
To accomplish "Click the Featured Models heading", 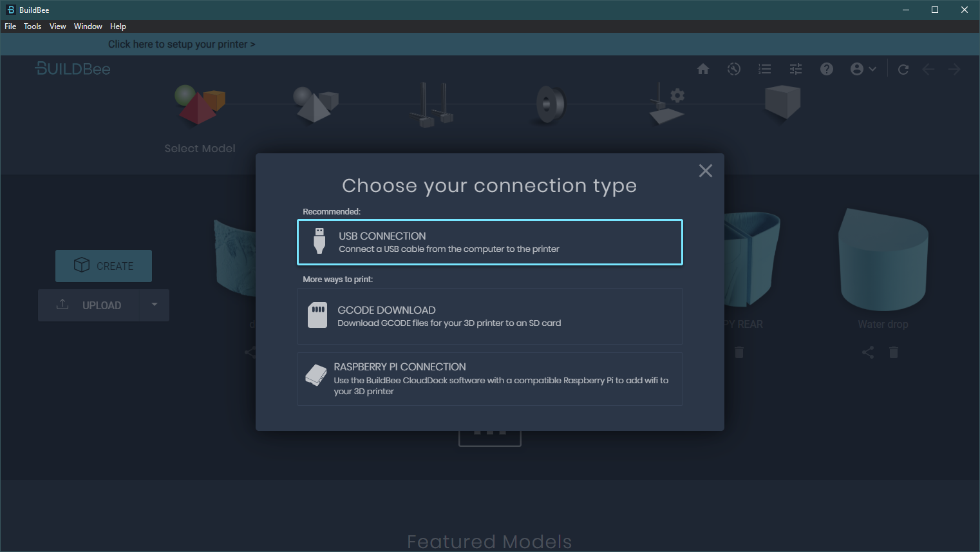I will 489,542.
